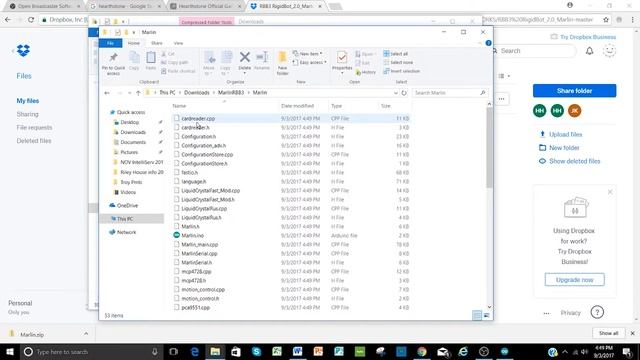Click Copy to icon in Organize group

pyautogui.click(x=226, y=63)
